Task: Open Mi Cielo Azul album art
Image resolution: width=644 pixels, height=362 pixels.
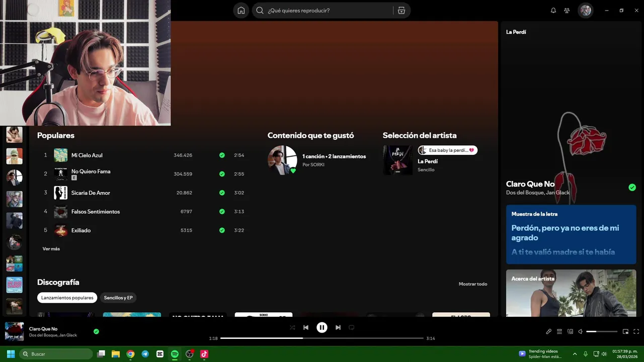Action: click(x=61, y=155)
